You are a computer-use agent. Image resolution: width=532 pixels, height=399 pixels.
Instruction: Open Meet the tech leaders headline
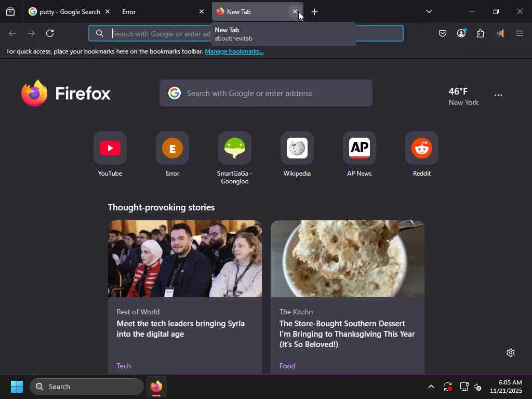click(180, 329)
